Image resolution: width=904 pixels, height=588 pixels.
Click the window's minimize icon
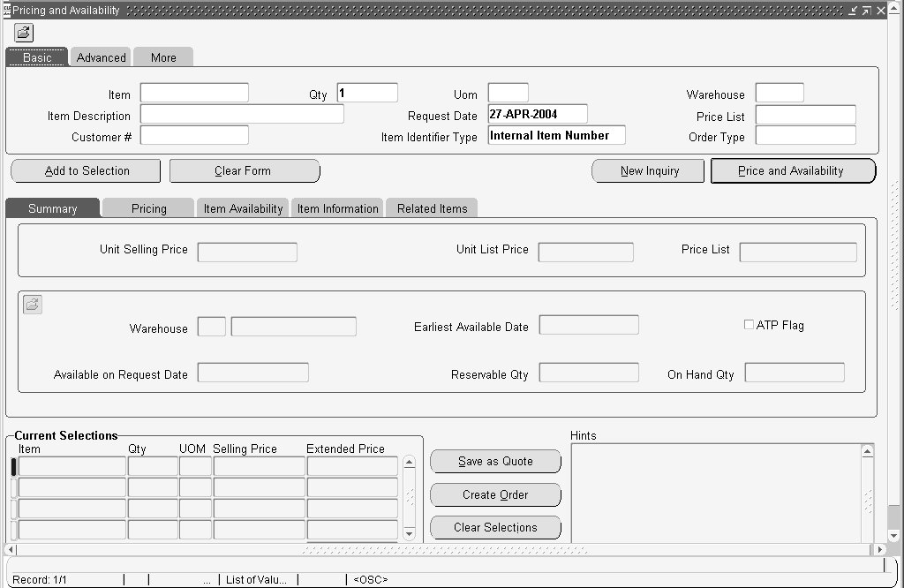pos(853,11)
